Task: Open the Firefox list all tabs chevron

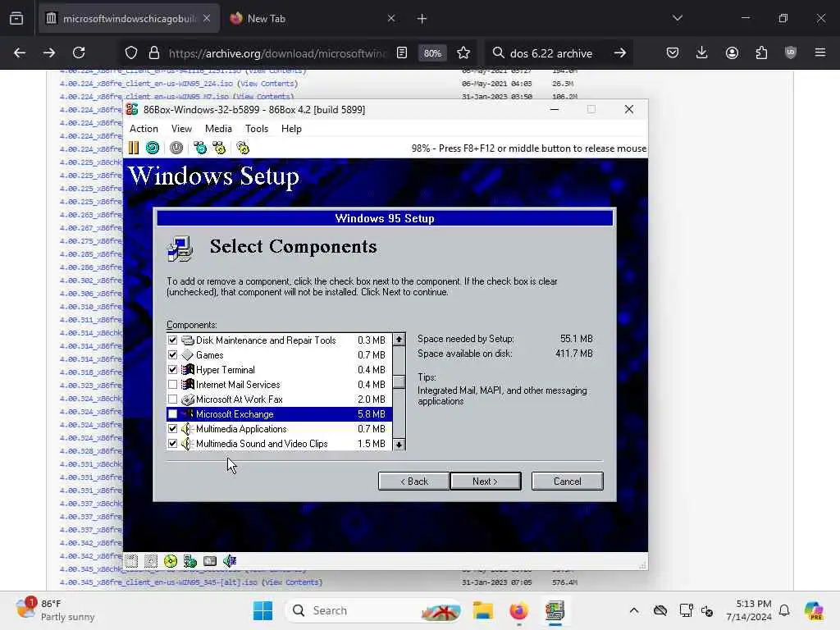Action: tap(678, 18)
